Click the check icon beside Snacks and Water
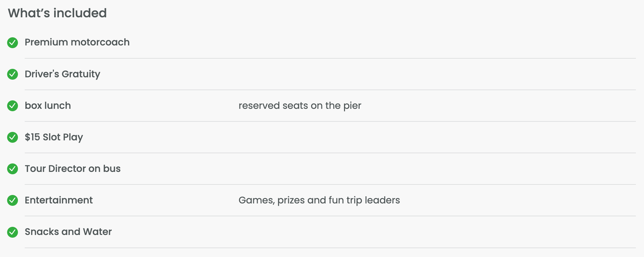644x257 pixels. click(13, 232)
